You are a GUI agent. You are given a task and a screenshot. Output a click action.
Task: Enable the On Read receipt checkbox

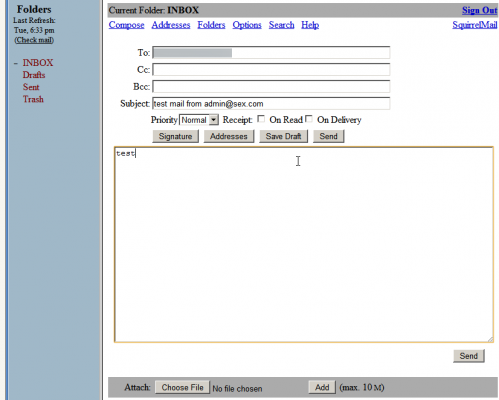click(x=261, y=119)
